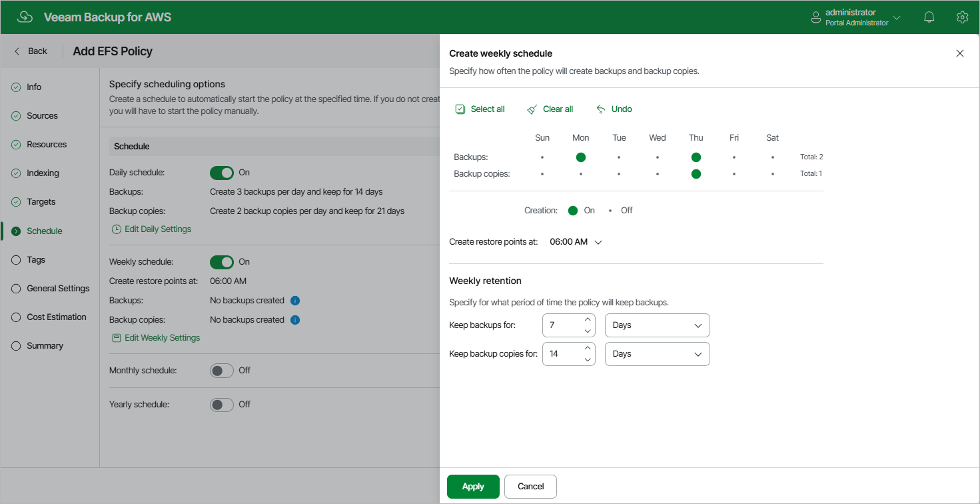This screenshot has width=980, height=504.
Task: Click the General Settings step circle icon
Action: click(x=16, y=289)
